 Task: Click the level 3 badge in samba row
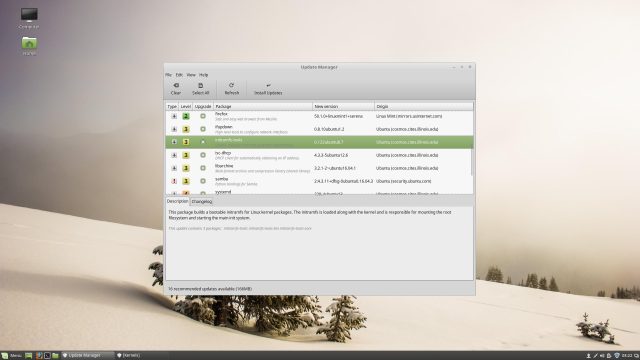click(x=186, y=181)
